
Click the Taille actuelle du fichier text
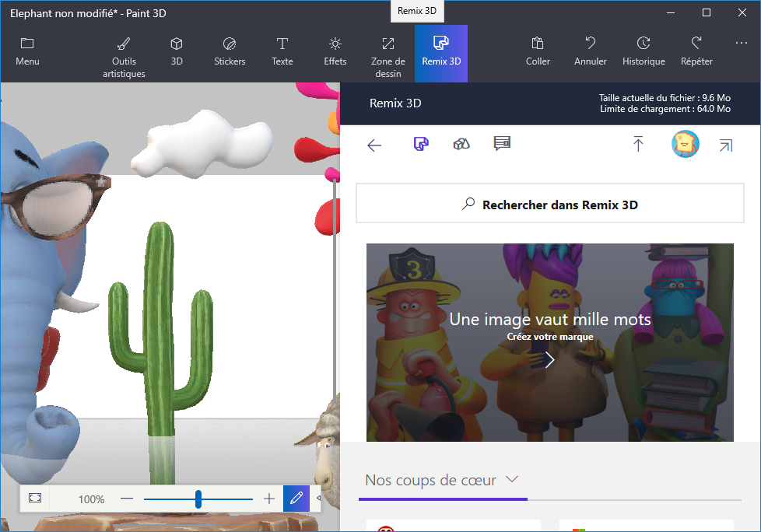(x=665, y=97)
